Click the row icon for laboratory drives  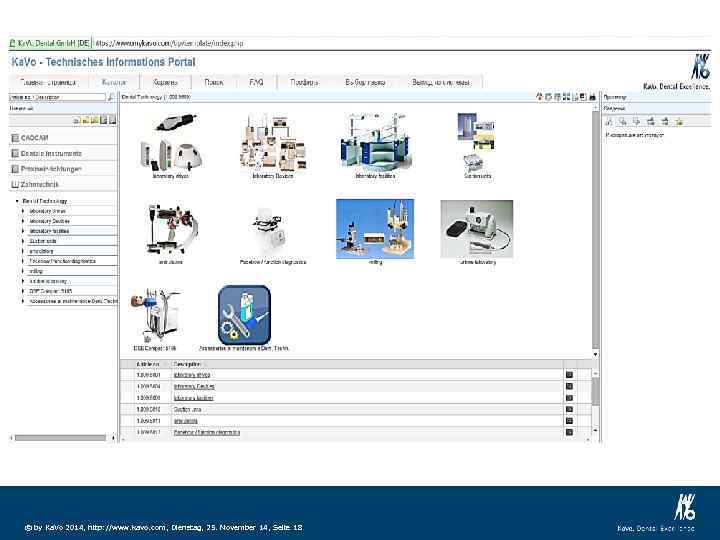[569, 375]
